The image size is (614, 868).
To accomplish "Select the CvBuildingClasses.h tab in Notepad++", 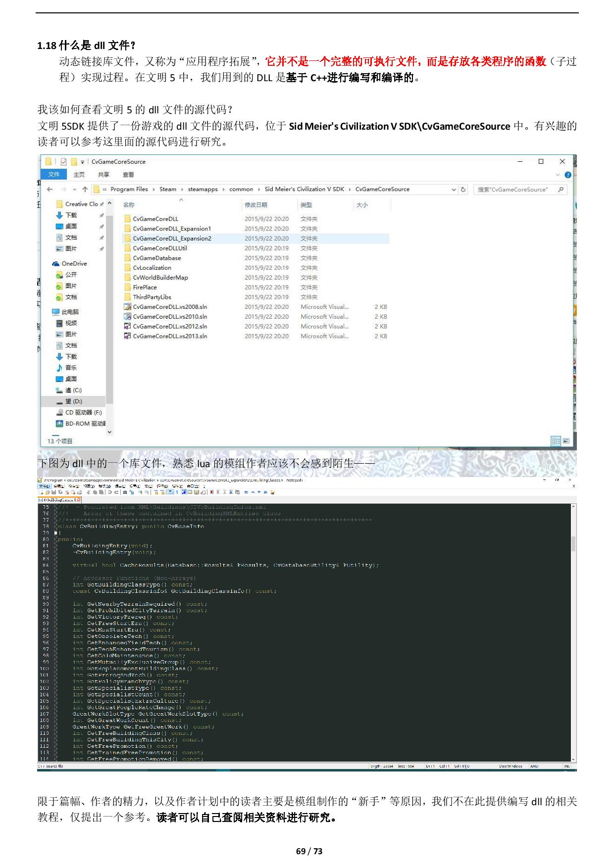I will click(x=58, y=500).
